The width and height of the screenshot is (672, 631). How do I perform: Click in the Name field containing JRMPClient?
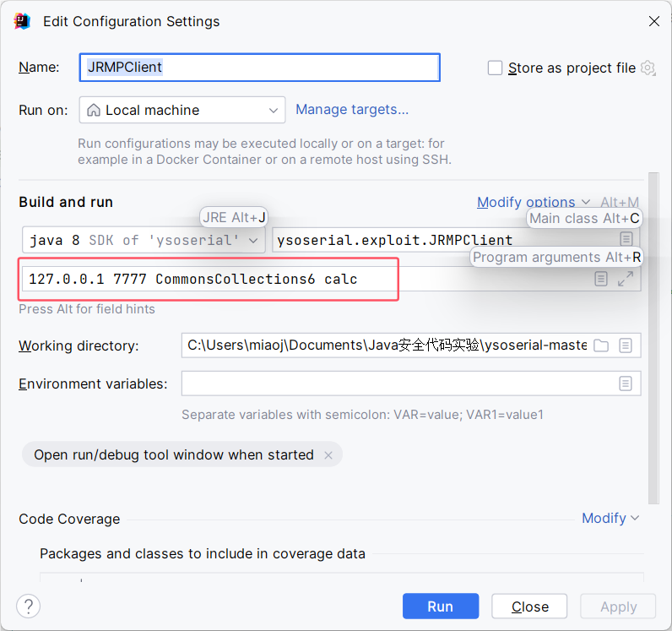coord(260,68)
